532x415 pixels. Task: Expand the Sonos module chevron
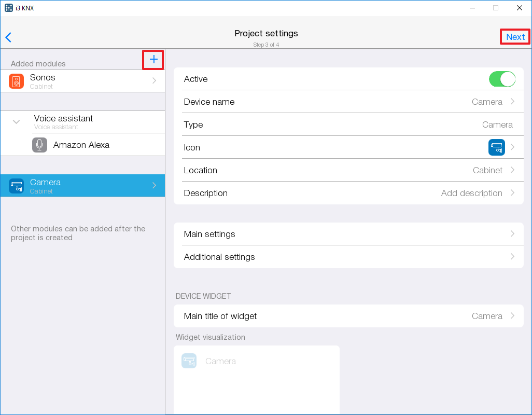pos(154,81)
